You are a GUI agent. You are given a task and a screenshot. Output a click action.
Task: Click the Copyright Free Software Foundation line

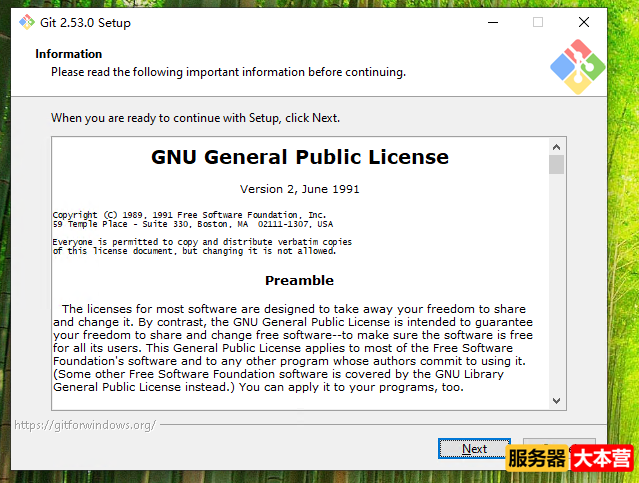pyautogui.click(x=189, y=215)
